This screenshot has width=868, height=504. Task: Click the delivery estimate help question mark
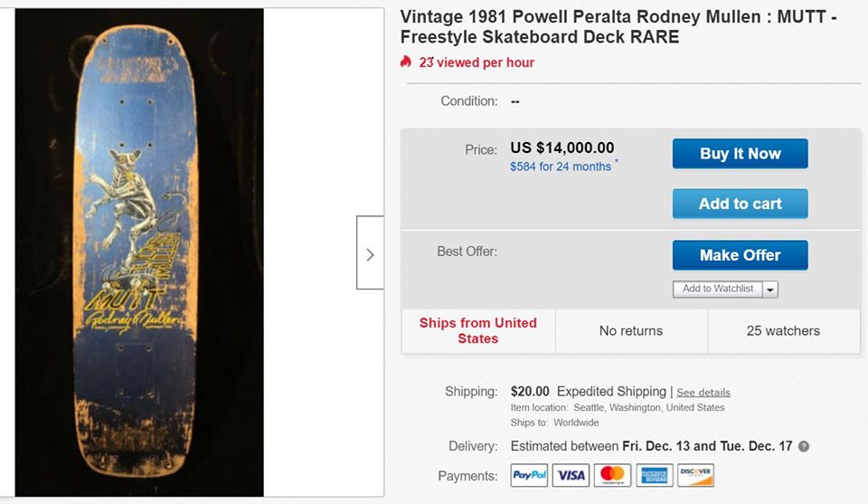[x=804, y=446]
